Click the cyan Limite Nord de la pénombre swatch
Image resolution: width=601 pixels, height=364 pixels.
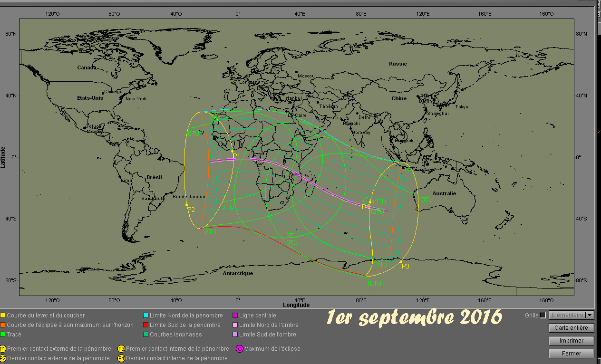coord(146,316)
